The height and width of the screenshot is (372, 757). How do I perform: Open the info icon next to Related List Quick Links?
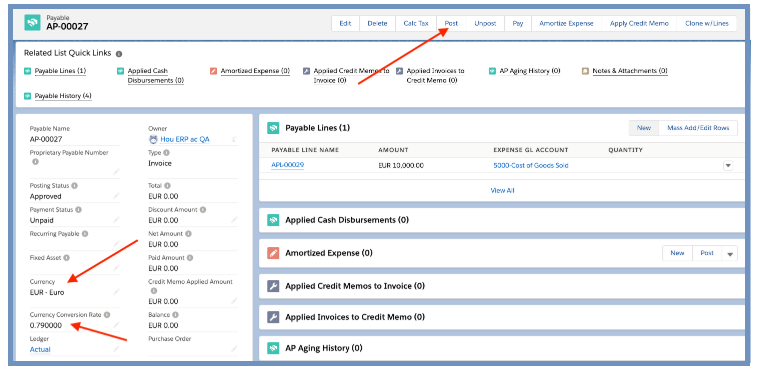[x=119, y=54]
